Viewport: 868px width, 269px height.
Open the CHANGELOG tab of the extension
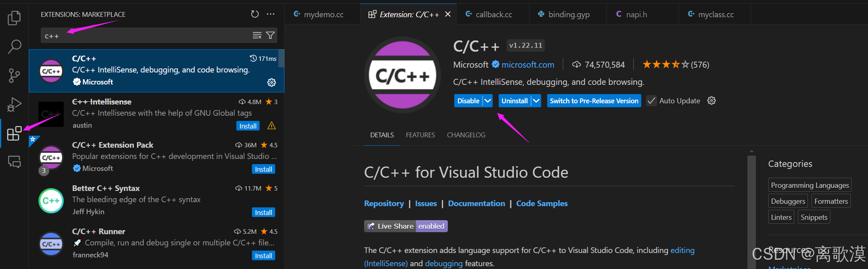466,135
